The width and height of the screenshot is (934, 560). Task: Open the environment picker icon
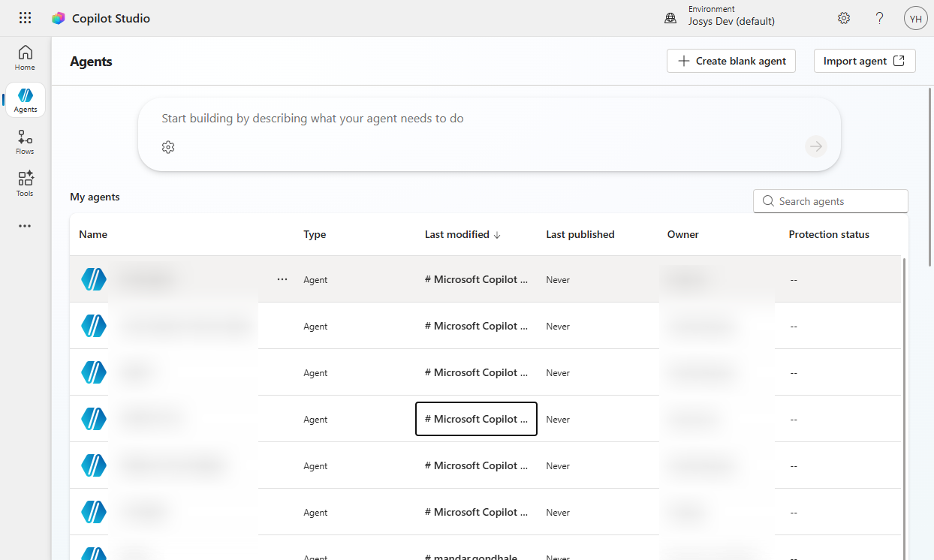[671, 18]
